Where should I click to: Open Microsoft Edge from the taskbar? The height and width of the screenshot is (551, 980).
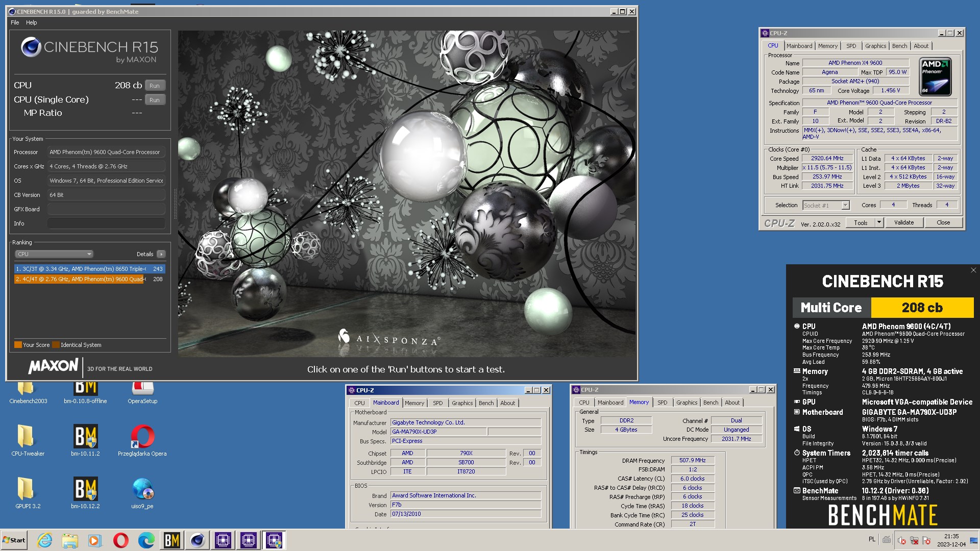pos(146,540)
